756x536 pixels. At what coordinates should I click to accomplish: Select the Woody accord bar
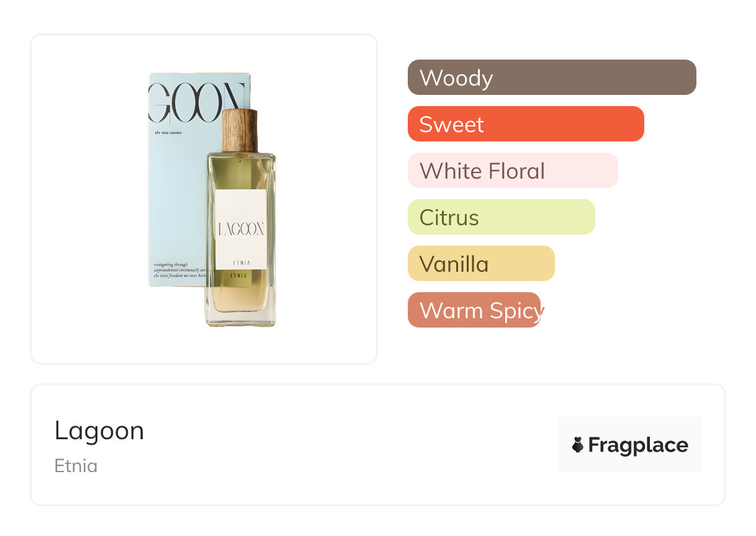[x=551, y=78]
